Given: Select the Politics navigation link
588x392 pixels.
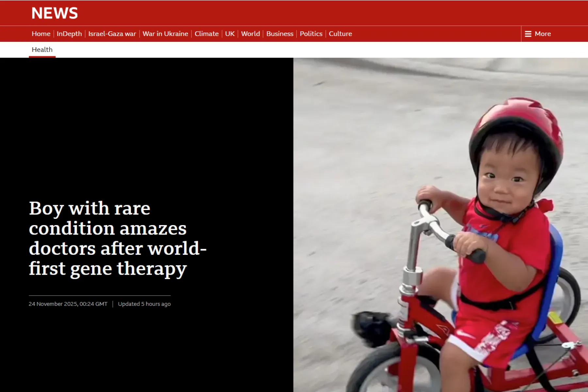Looking at the screenshot, I should (x=311, y=34).
